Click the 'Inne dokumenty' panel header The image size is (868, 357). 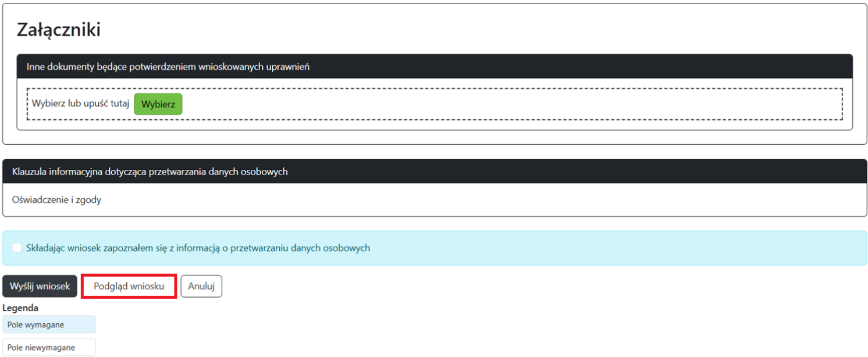pos(168,67)
